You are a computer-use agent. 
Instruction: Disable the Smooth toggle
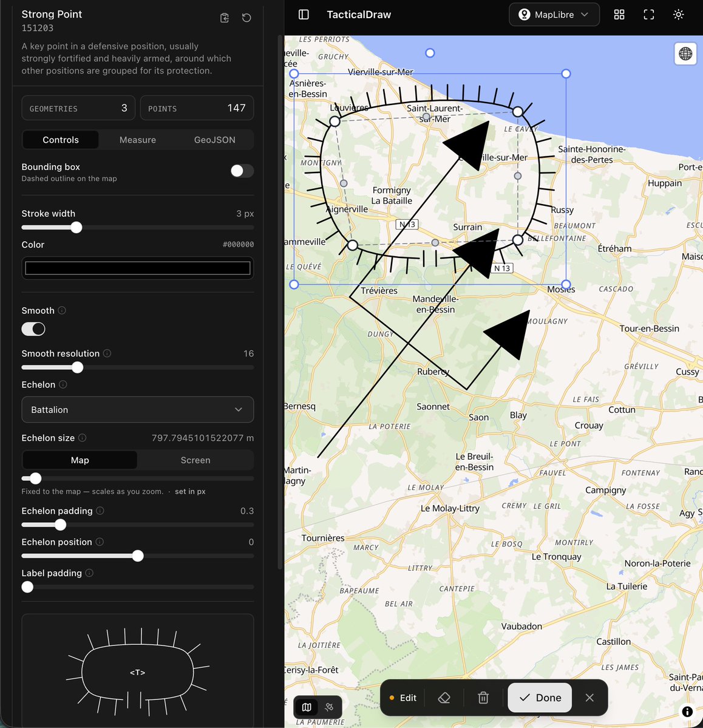33,328
